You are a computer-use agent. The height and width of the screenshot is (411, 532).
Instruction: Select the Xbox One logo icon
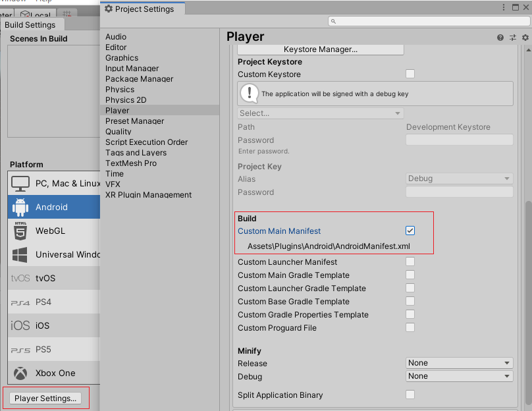coord(20,373)
